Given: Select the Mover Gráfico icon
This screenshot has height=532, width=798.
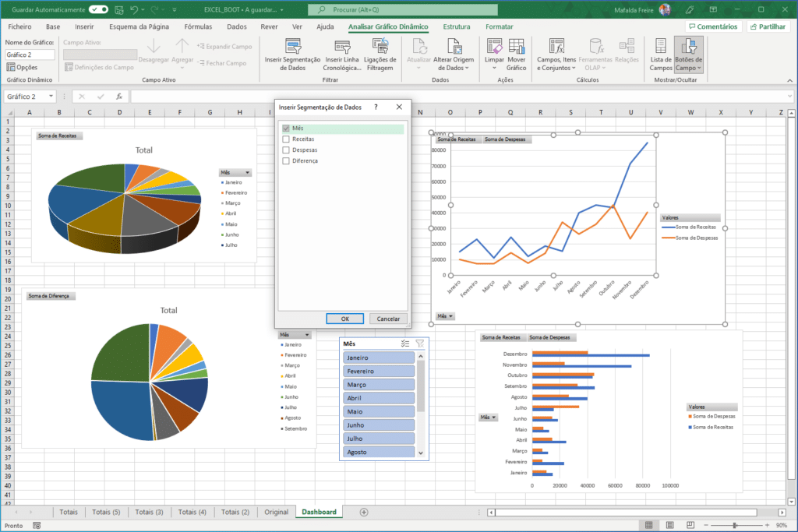Looking at the screenshot, I should (x=516, y=51).
